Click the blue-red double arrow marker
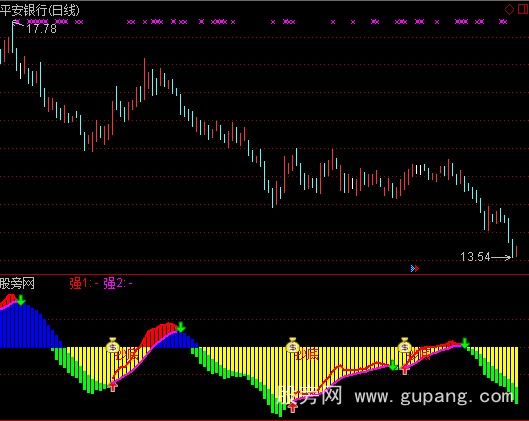The height and width of the screenshot is (421, 529). 415,269
